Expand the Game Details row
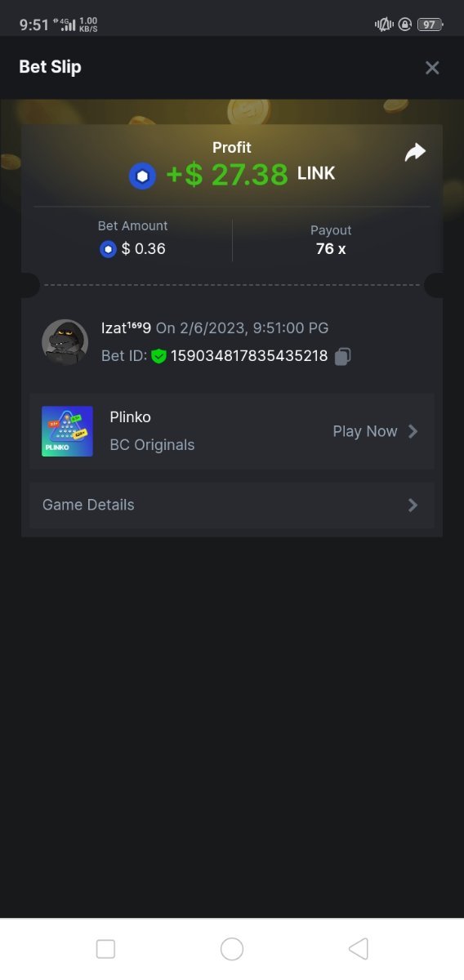 (x=232, y=505)
